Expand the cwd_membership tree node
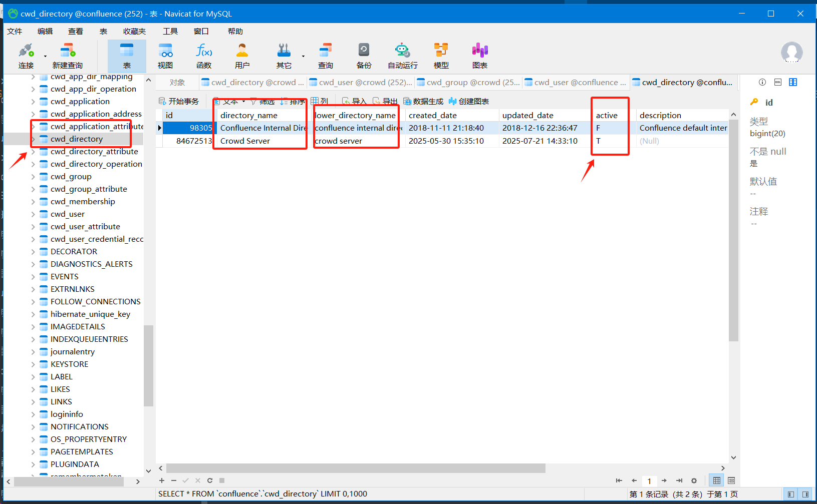817x504 pixels. coord(33,202)
